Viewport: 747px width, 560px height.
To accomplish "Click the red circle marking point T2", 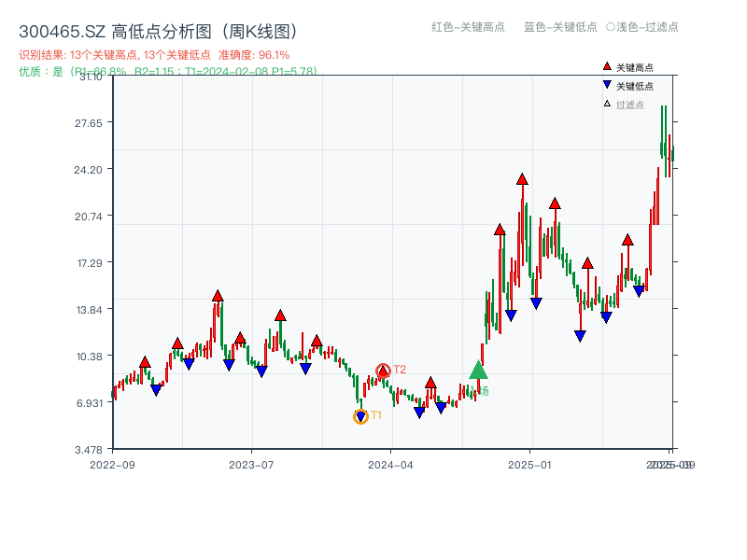I will pos(383,370).
